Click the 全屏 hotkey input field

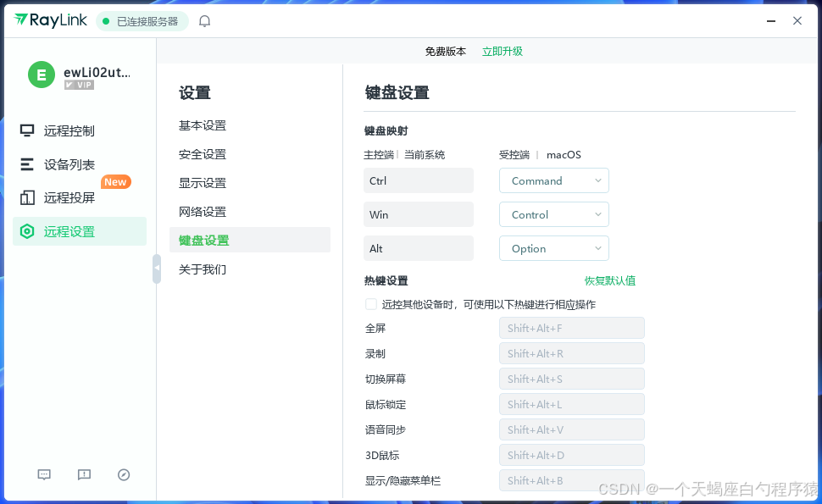[571, 328]
